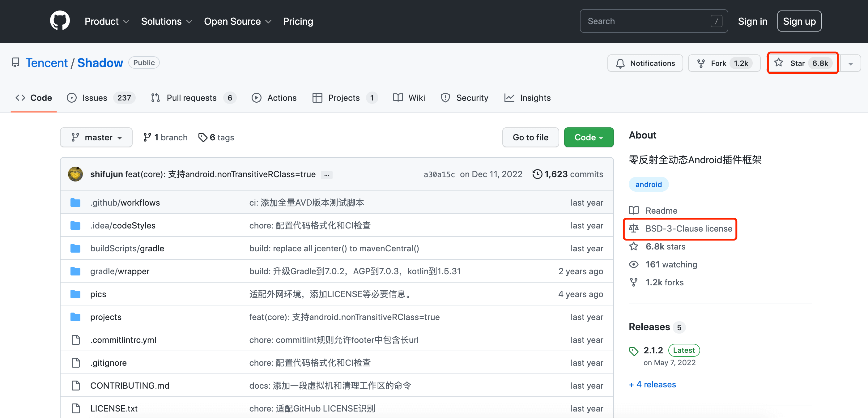Screen dimensions: 868x418
Task: View the 1 branch link
Action: tap(165, 137)
